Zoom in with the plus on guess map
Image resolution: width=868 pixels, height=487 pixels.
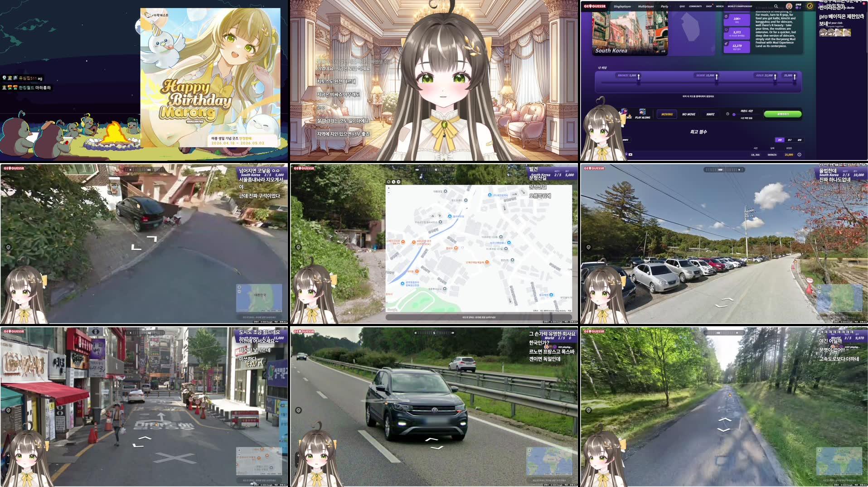tap(388, 188)
